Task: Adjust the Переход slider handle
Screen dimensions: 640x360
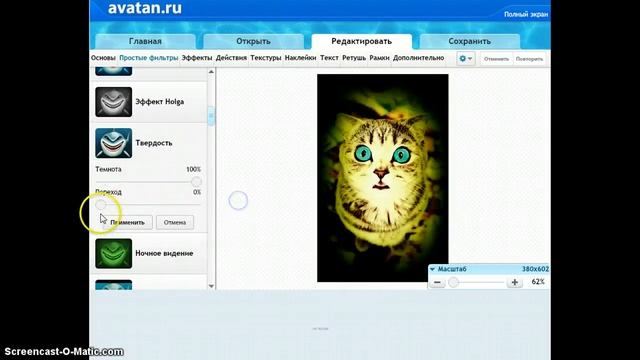Action: click(100, 204)
